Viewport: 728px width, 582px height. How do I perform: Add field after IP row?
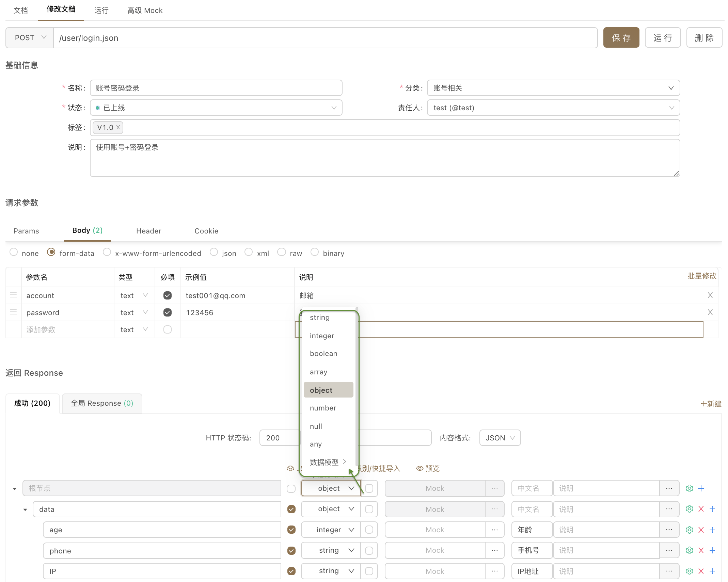(712, 571)
